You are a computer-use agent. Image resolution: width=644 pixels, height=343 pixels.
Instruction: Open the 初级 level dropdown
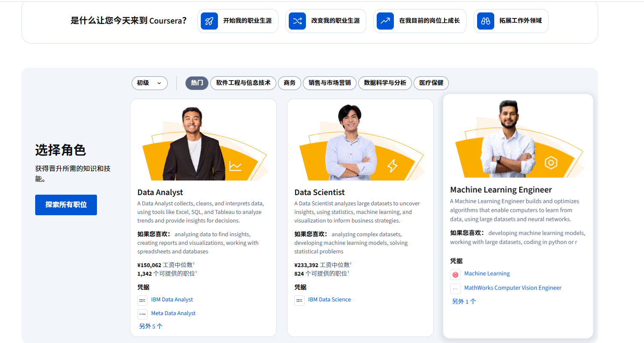tap(149, 83)
